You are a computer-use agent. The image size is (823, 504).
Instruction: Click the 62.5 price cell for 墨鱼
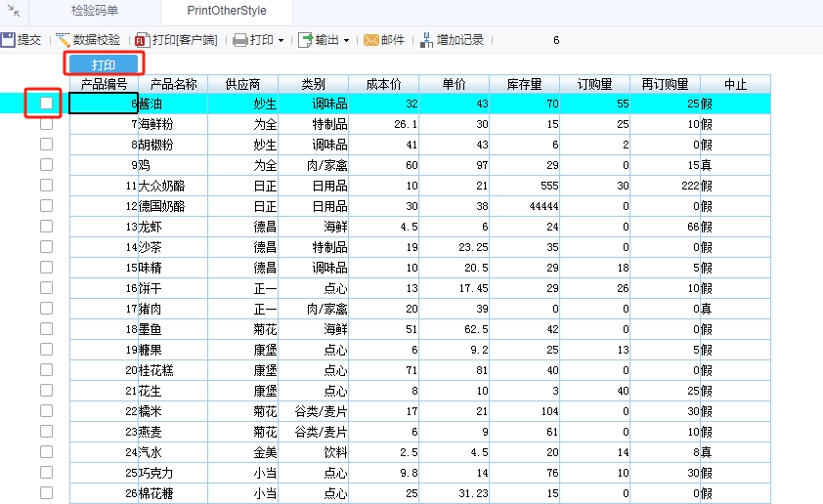click(x=454, y=329)
